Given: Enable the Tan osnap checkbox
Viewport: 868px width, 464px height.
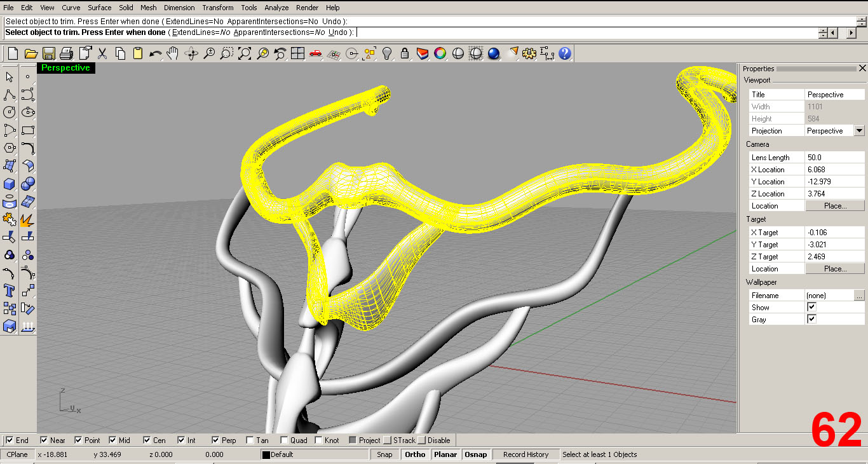Looking at the screenshot, I should (x=250, y=440).
